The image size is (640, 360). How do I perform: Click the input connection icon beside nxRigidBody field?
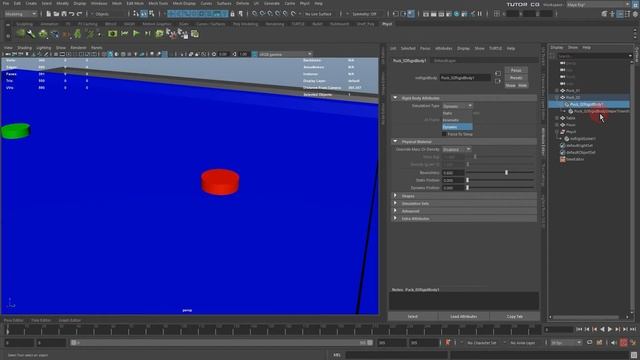tap(498, 74)
